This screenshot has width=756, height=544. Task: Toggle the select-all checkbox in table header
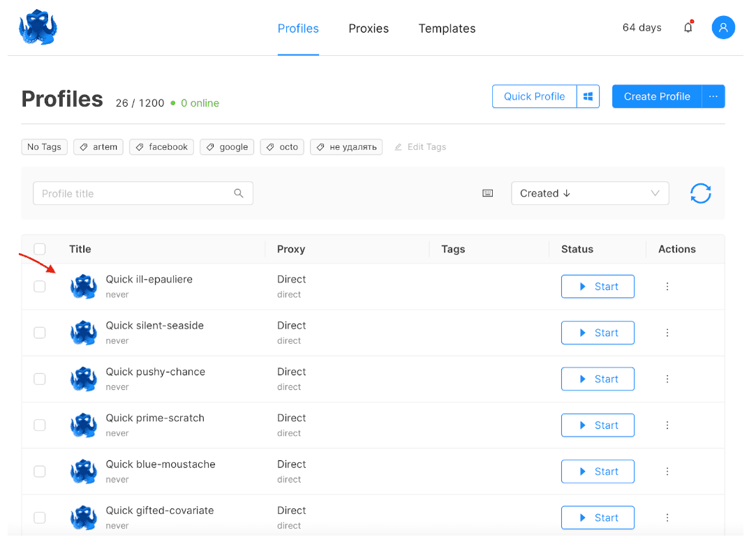tap(40, 249)
